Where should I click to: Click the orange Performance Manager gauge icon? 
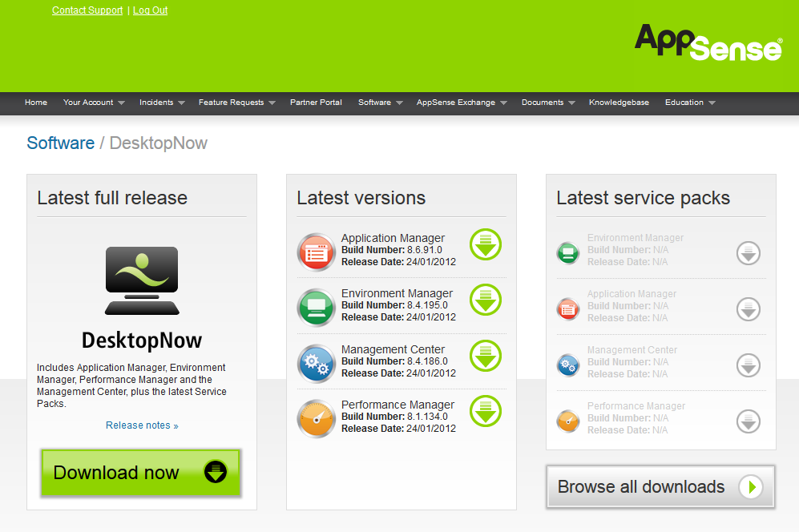click(x=316, y=419)
